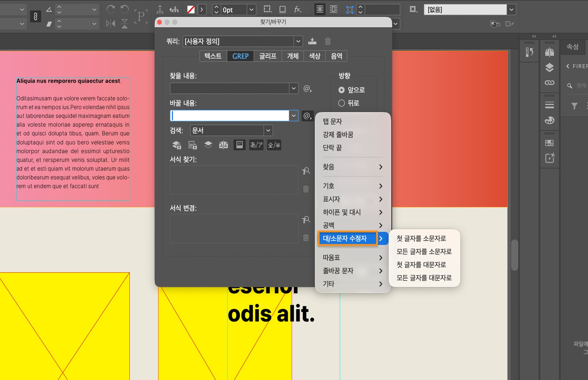Toggle include locked layers search option
Viewport: 588px width, 380px height.
(177, 145)
